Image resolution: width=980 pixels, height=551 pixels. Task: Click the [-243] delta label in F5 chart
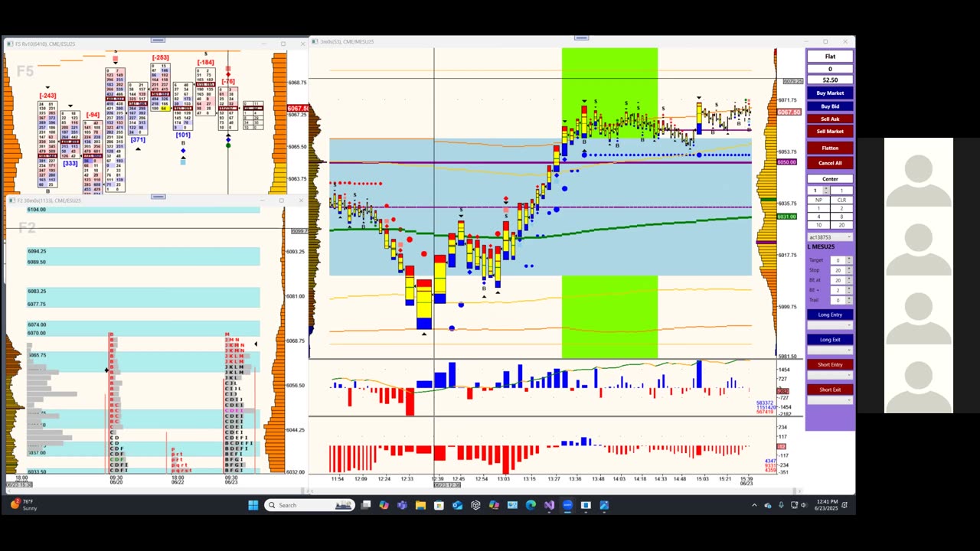click(47, 96)
